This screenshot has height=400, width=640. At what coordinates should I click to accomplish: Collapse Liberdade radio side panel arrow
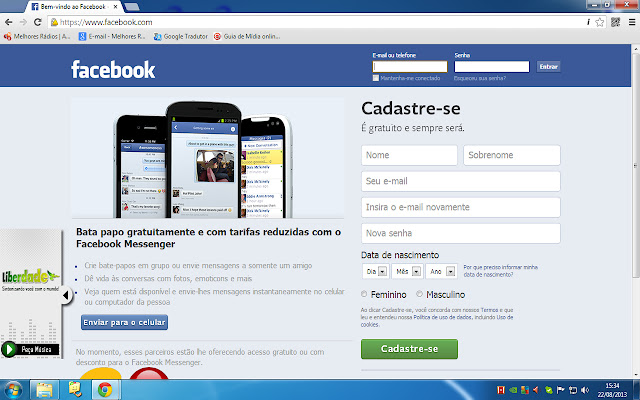66,295
